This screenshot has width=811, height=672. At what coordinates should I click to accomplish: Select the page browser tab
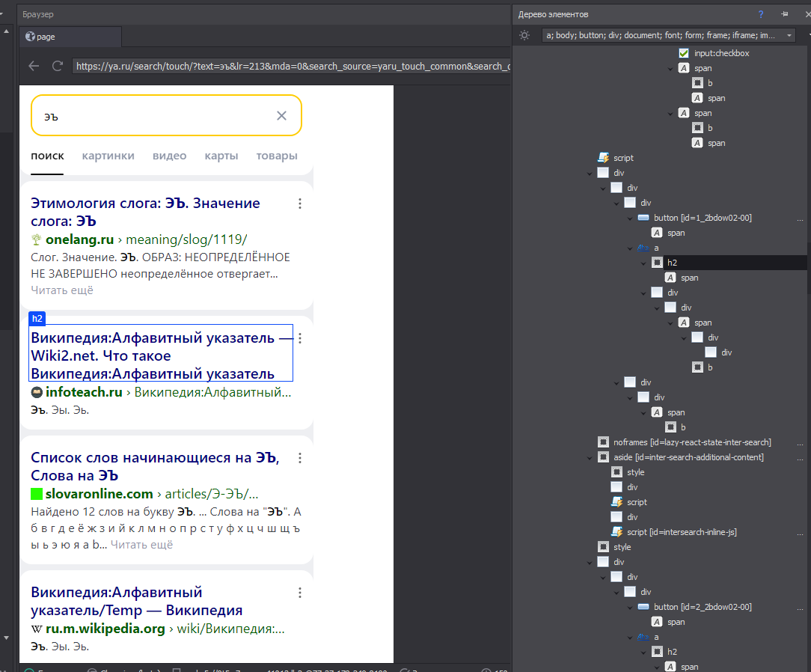pos(70,37)
